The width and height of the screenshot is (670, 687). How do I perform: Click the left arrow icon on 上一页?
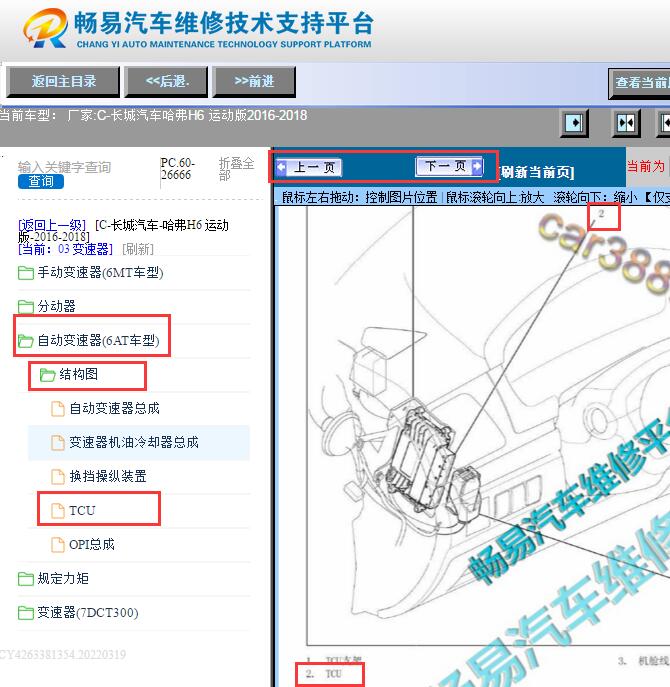pyautogui.click(x=281, y=167)
